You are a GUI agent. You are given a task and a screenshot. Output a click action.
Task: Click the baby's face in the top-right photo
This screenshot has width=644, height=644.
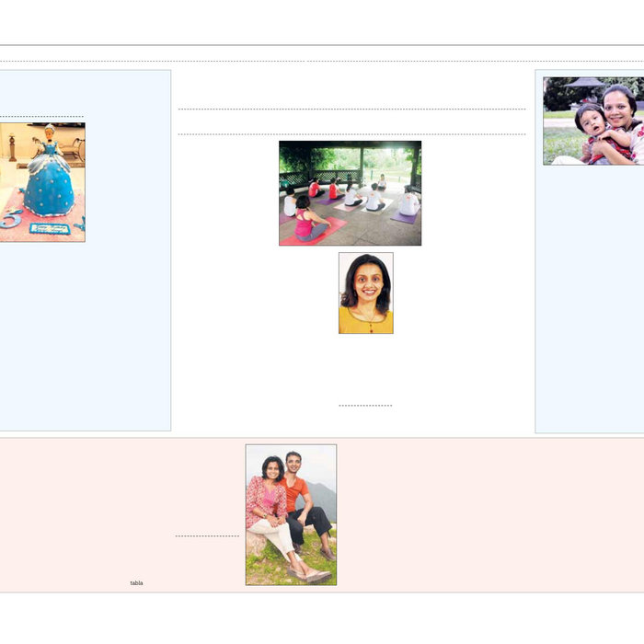tap(588, 119)
